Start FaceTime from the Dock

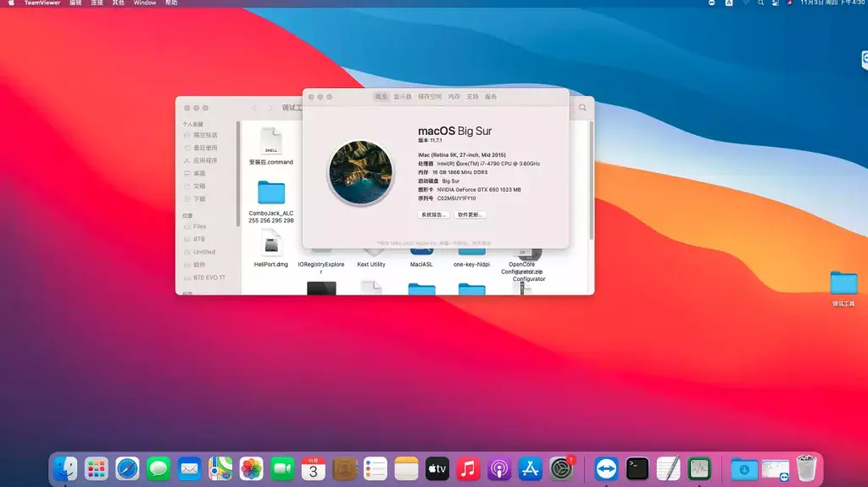coord(282,468)
